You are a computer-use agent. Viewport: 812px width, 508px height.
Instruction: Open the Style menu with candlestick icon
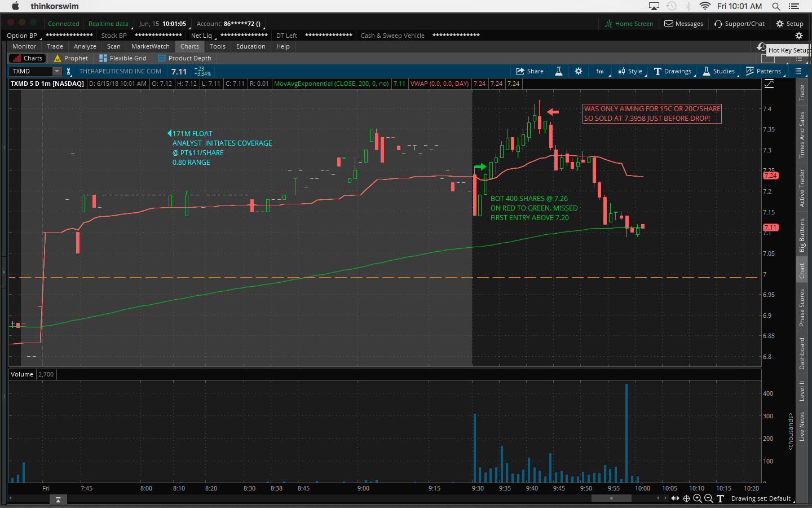pyautogui.click(x=630, y=71)
